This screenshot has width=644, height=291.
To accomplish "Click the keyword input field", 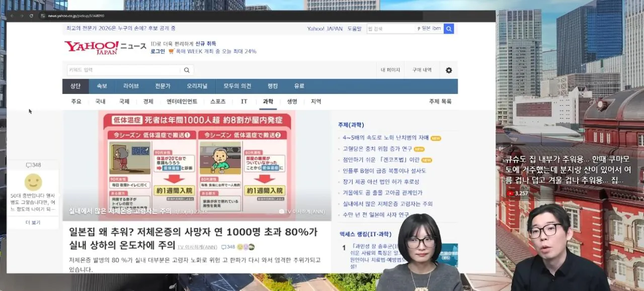I will click(x=123, y=70).
